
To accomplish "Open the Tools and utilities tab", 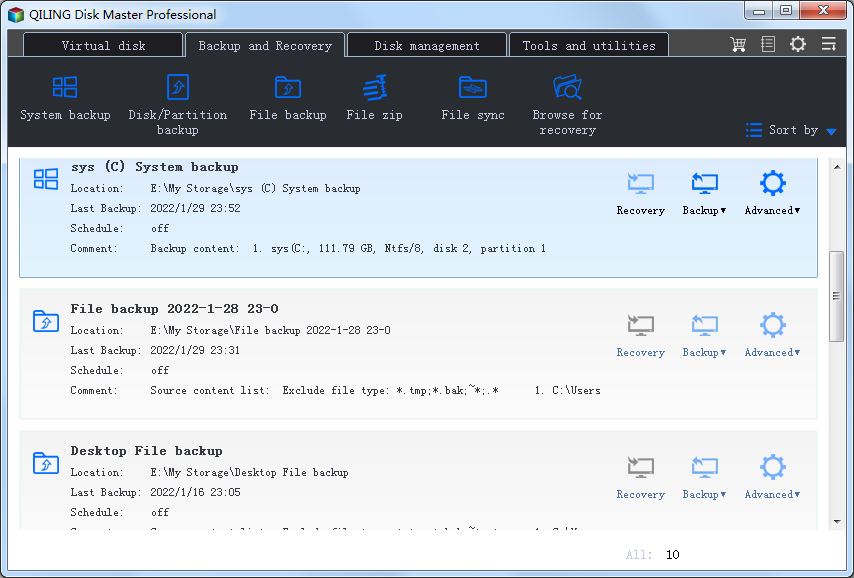I will pyautogui.click(x=588, y=46).
